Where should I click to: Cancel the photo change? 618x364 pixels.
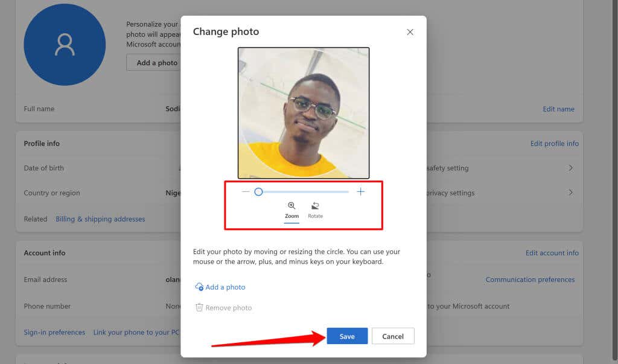coord(393,336)
